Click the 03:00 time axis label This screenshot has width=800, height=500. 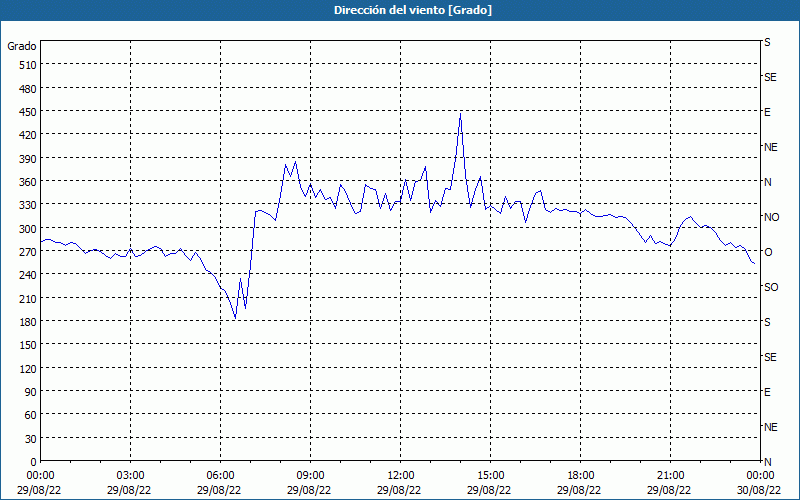(130, 476)
